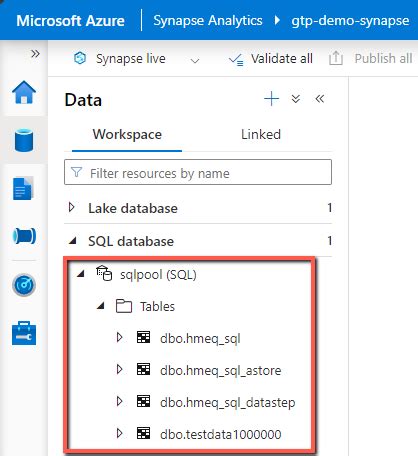Viewport: 418px width, 456px height.
Task: Click the Validate all checkmark icon
Action: 236,60
